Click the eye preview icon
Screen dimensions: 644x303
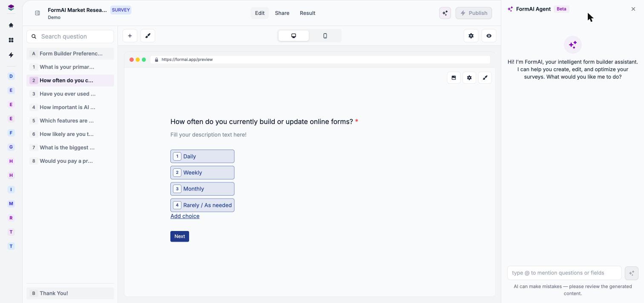(489, 36)
